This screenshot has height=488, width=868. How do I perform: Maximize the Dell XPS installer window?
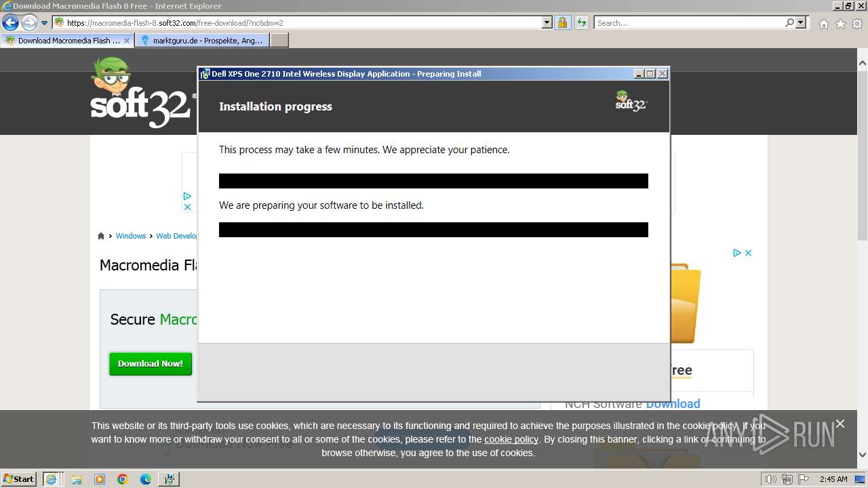point(650,74)
